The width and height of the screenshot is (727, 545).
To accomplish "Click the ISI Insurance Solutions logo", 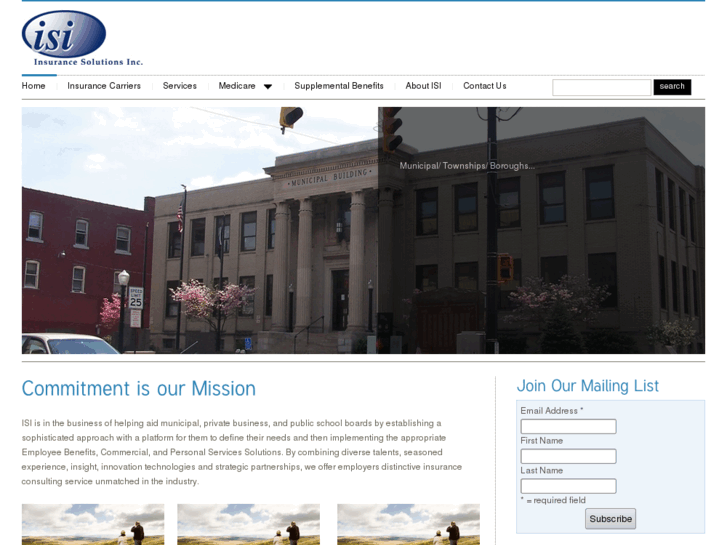I will pyautogui.click(x=82, y=38).
